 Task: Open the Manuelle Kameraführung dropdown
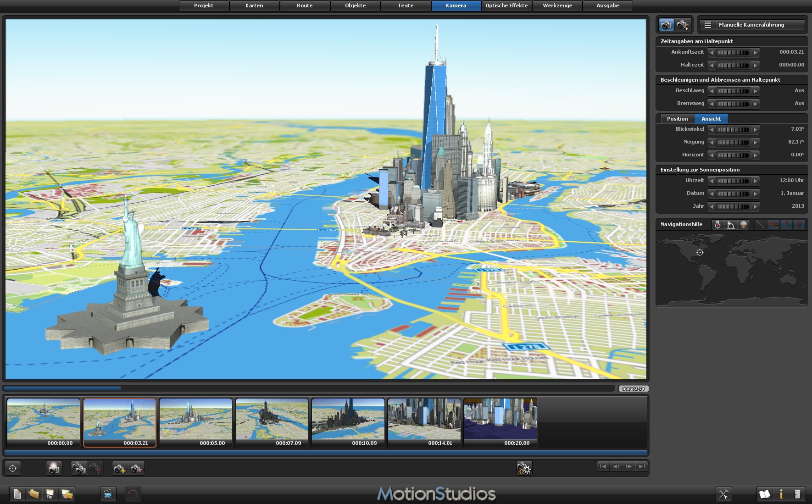point(751,25)
